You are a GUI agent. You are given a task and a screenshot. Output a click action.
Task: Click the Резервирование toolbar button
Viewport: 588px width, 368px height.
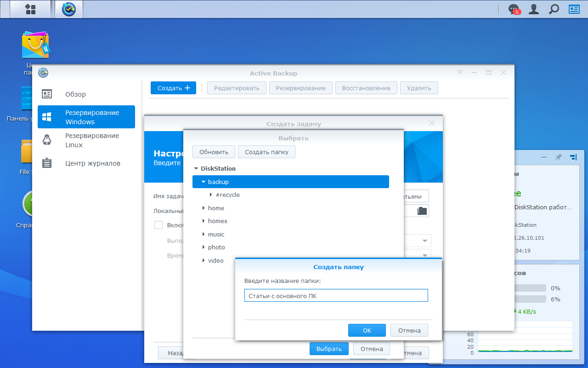(301, 88)
